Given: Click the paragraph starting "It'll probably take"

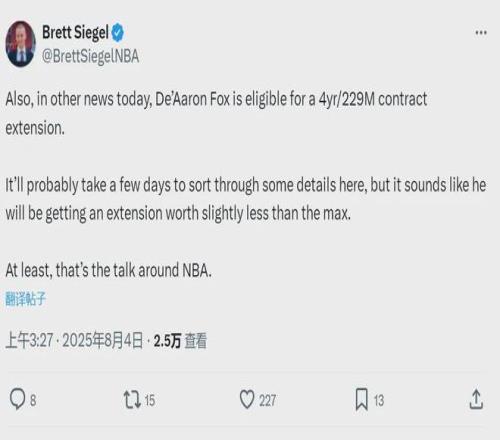Looking at the screenshot, I should 245,199.
